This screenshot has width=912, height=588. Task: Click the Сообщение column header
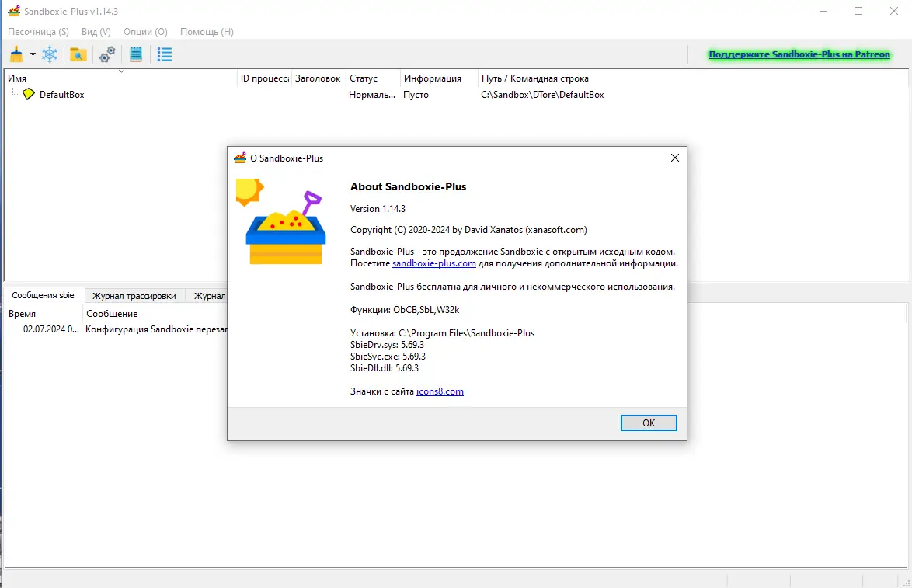pyautogui.click(x=112, y=314)
